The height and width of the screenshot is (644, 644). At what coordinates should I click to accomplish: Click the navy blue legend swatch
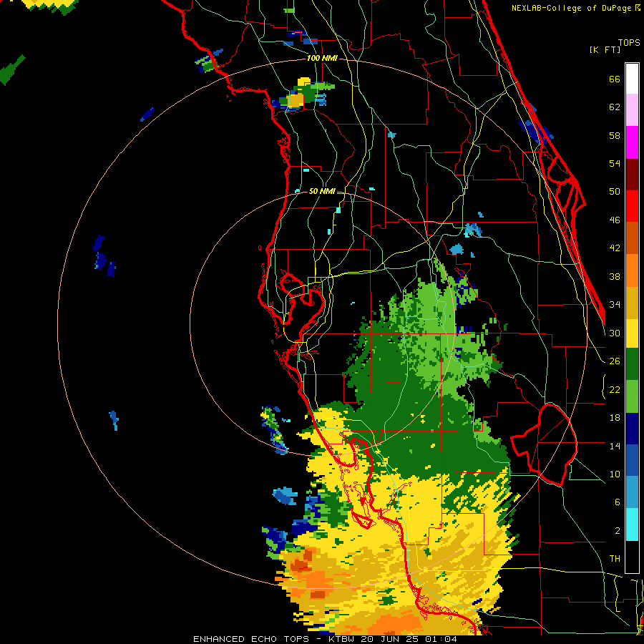[x=632, y=429]
